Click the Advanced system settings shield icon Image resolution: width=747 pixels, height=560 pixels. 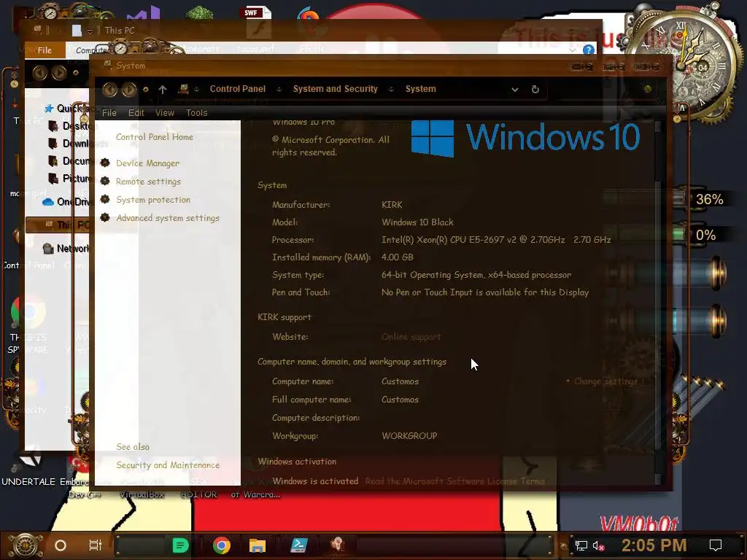pos(105,217)
